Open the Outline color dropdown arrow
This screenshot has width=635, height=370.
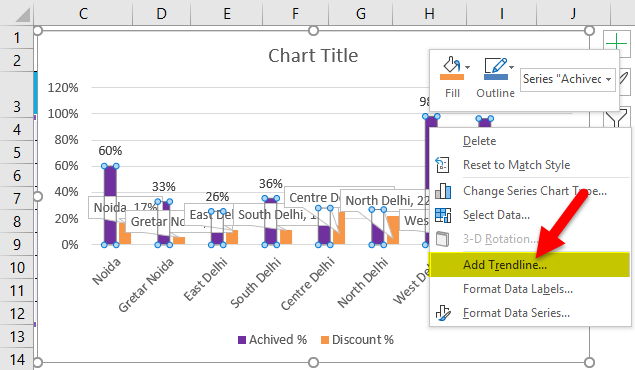(x=511, y=67)
